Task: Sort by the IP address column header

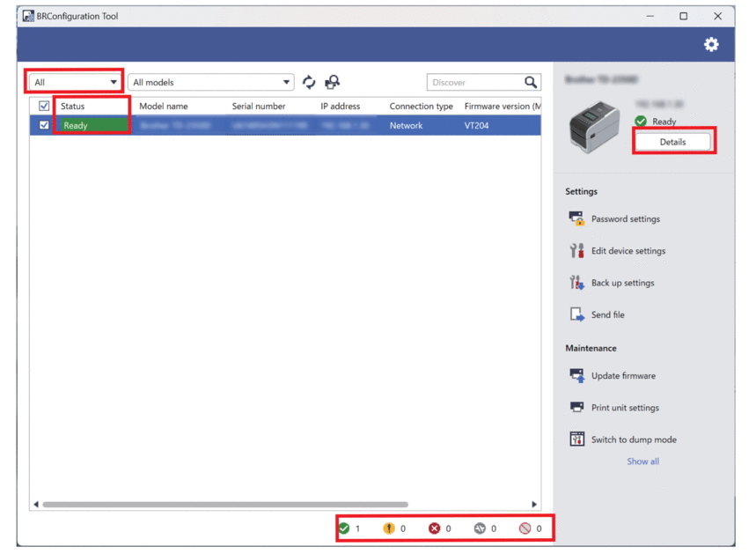Action: 341,107
